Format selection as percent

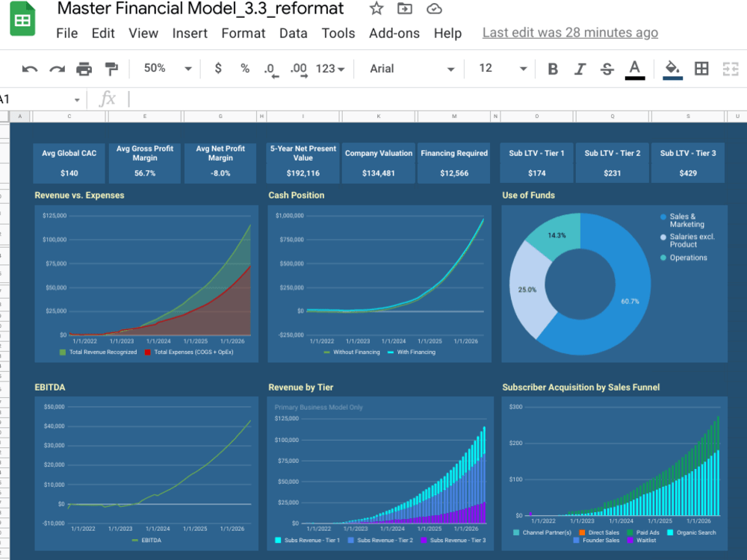[244, 69]
